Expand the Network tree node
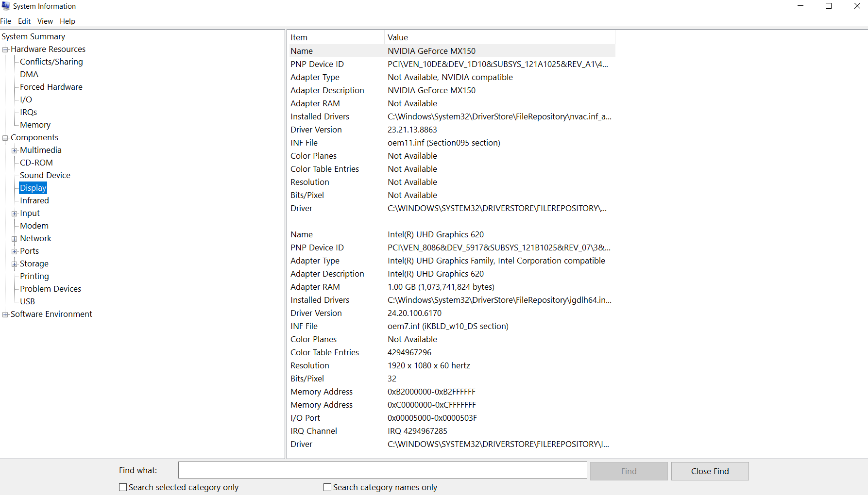Screen dimensions: 868x495 pyautogui.click(x=15, y=239)
